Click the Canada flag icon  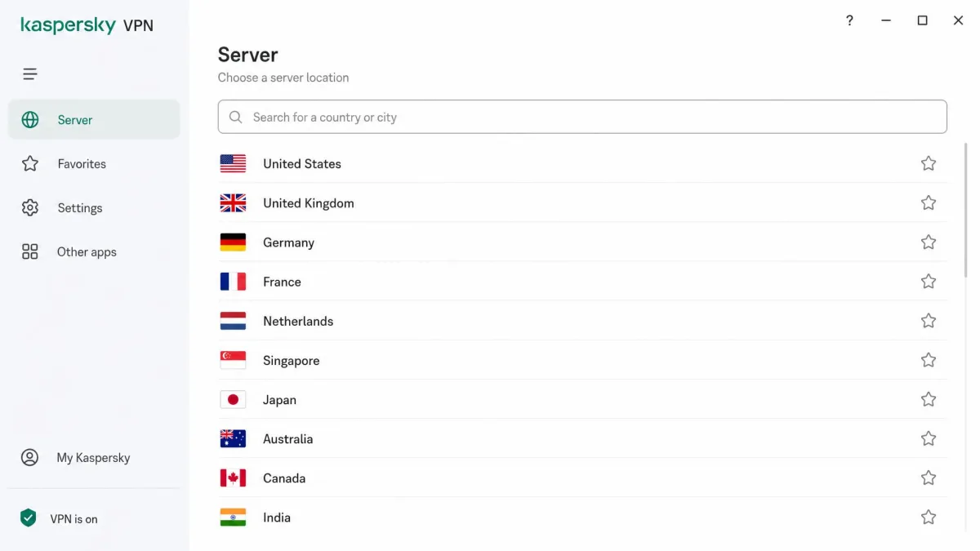coord(233,478)
